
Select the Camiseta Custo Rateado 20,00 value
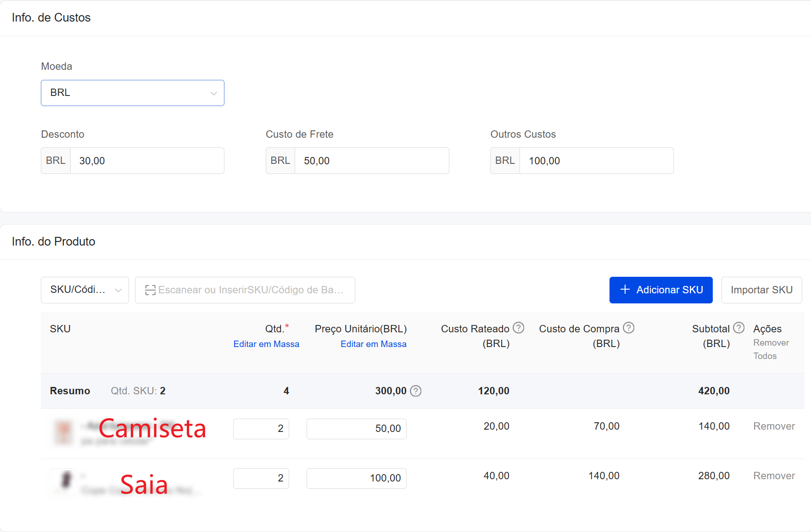point(496,426)
